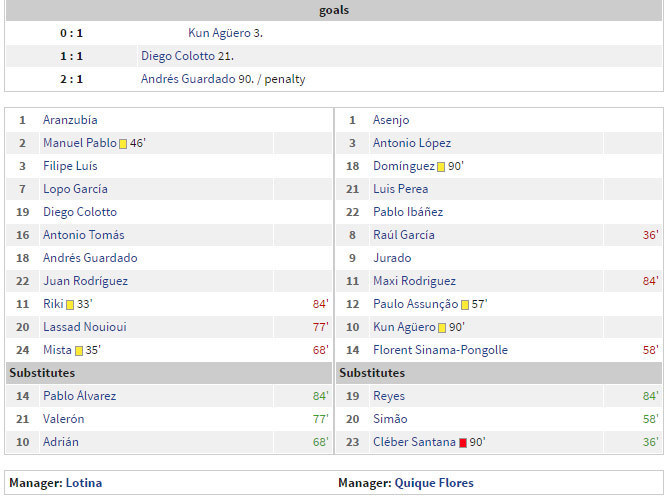Screen dimensions: 669x499
Task: Click the red card icon next to Cléber Santana
Action: pos(463,442)
